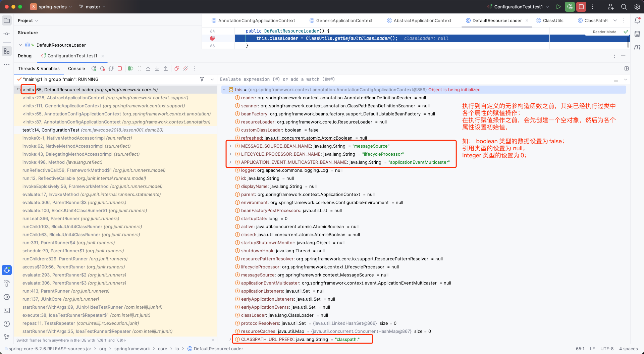This screenshot has height=354, width=644.
Task: Stop the debug session from debug toolbar
Action: click(x=120, y=68)
